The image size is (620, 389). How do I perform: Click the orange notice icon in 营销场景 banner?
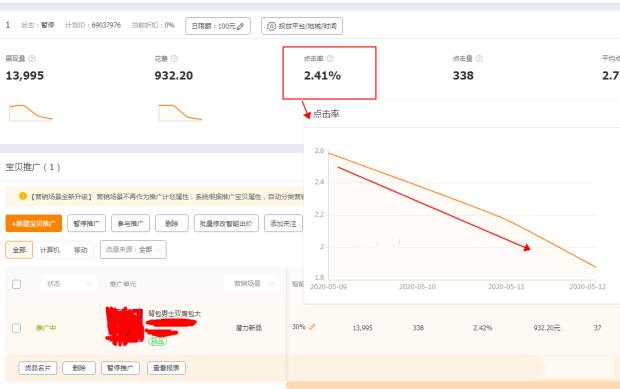pyautogui.click(x=23, y=196)
